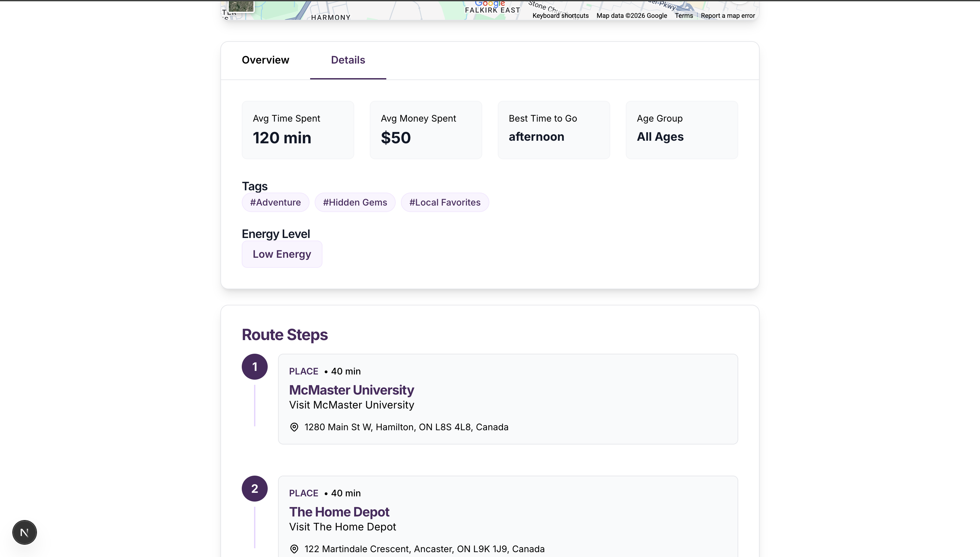Click the #Adventure tag
The image size is (980, 557).
click(x=275, y=202)
